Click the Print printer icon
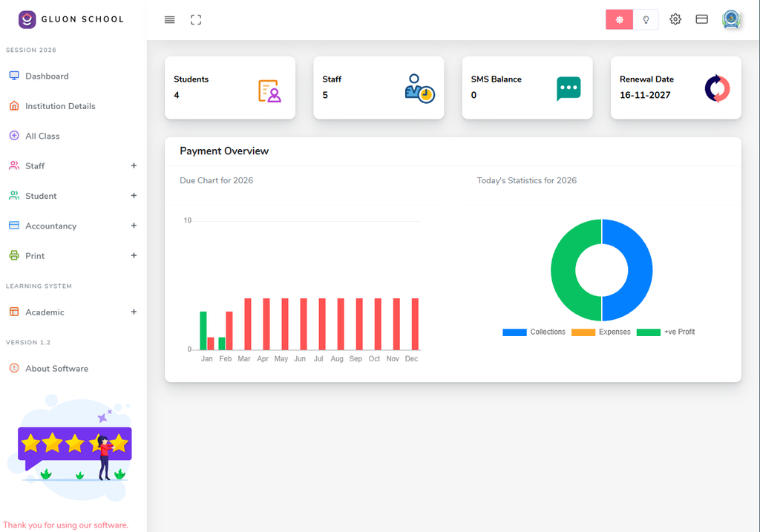The image size is (760, 532). pos(14,255)
